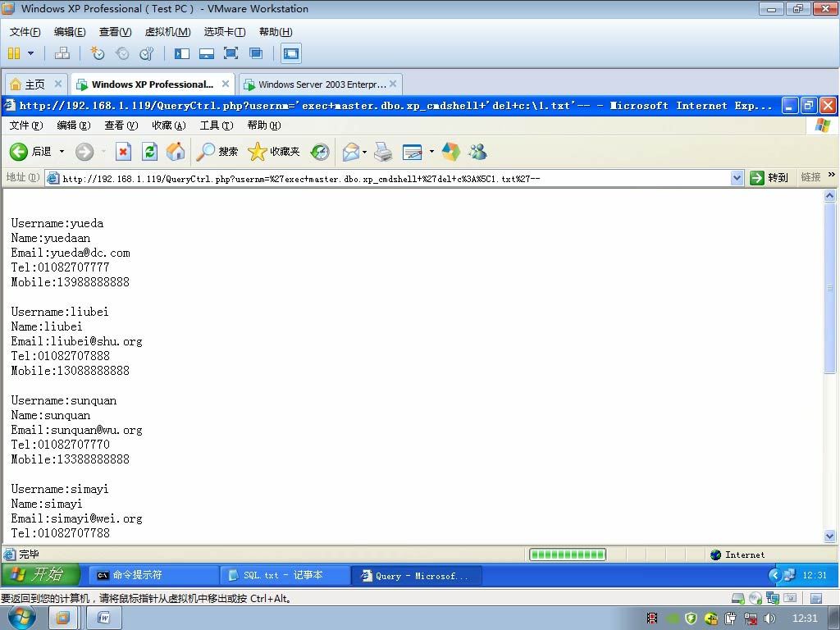840x630 pixels.
Task: Switch to SQL.txt 记事本 taskbar item
Action: pyautogui.click(x=285, y=575)
